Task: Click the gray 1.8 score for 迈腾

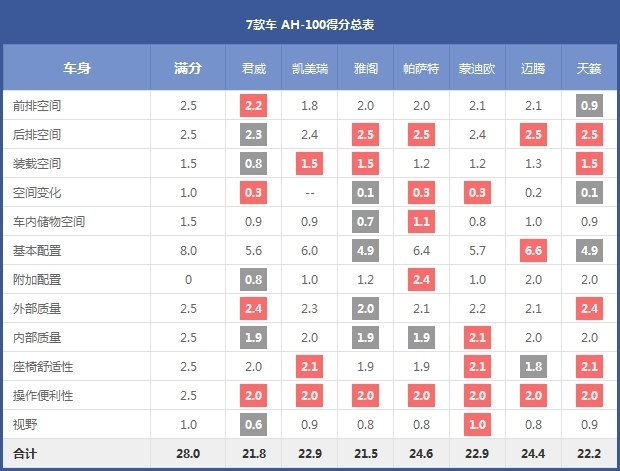Action: coord(533,367)
